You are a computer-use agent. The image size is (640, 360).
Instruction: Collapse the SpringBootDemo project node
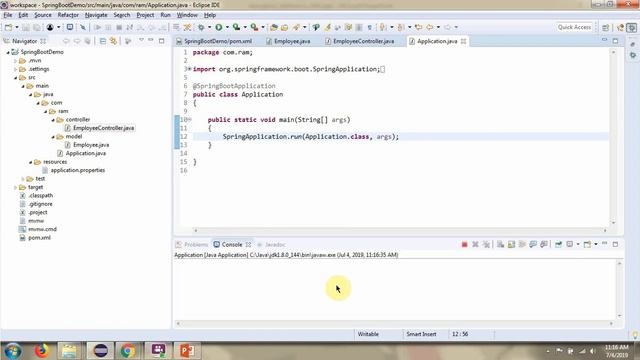click(x=8, y=52)
